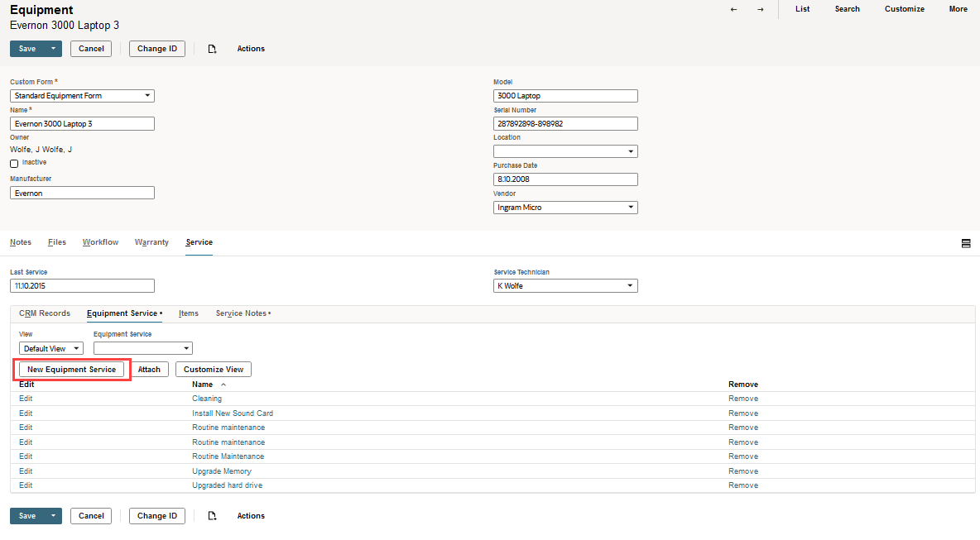Open the Customize menu item
980x540 pixels.
(905, 9)
